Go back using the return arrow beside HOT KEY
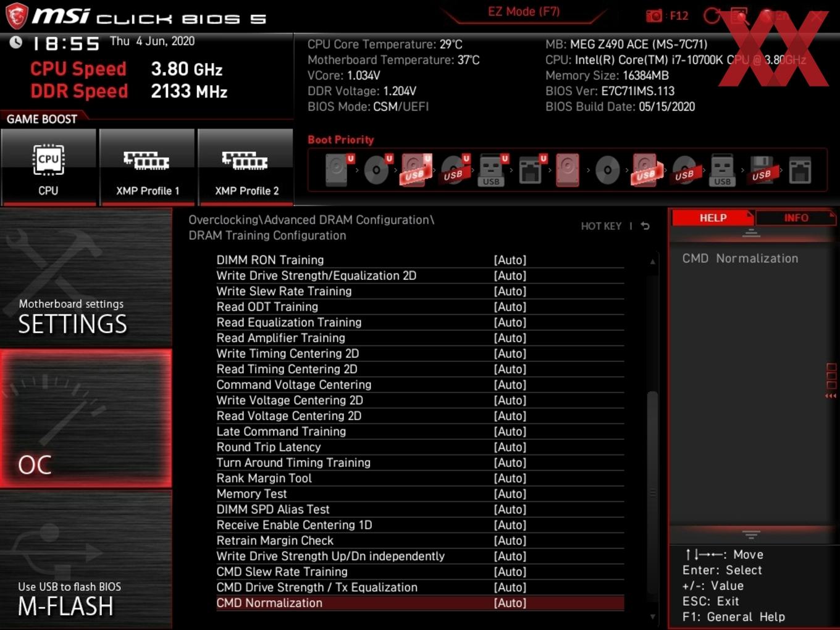Image resolution: width=840 pixels, height=630 pixels. pyautogui.click(x=645, y=226)
